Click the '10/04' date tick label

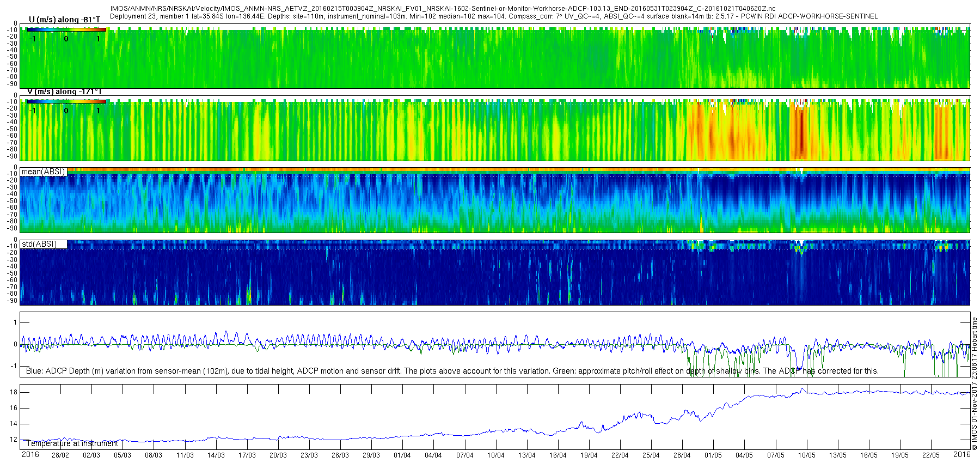pyautogui.click(x=496, y=455)
